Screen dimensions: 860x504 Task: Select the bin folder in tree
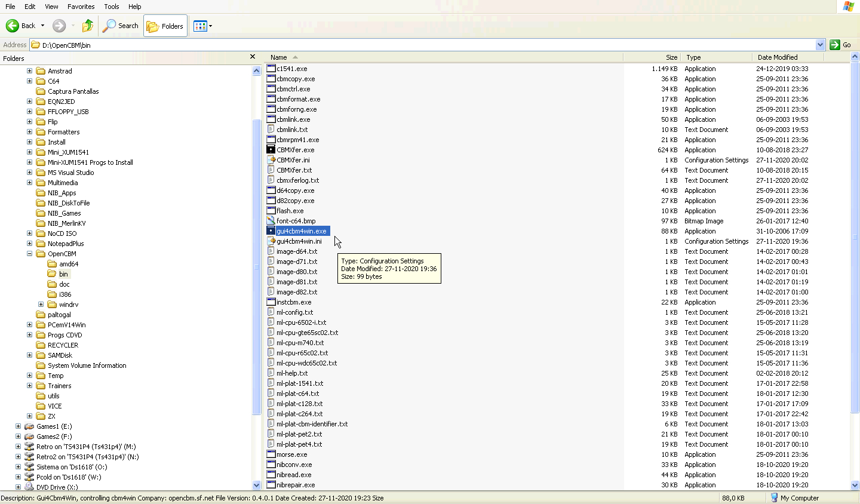[58, 274]
